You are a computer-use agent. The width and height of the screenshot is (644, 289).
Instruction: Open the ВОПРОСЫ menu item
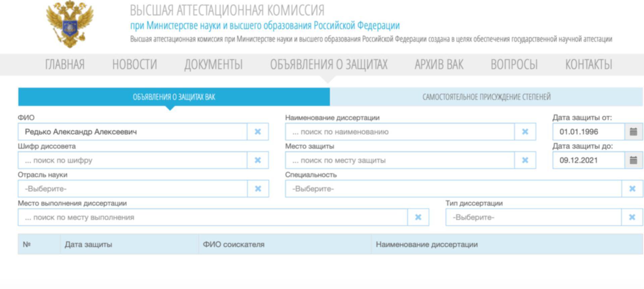coord(514,64)
